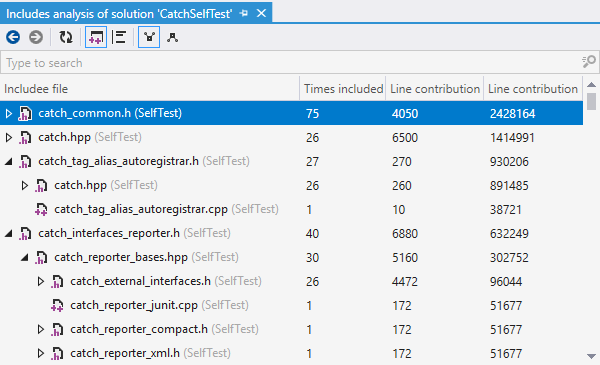Image resolution: width=600 pixels, height=365 pixels.
Task: Click the value 2428164 in catch_common.h row
Action: [x=512, y=114]
